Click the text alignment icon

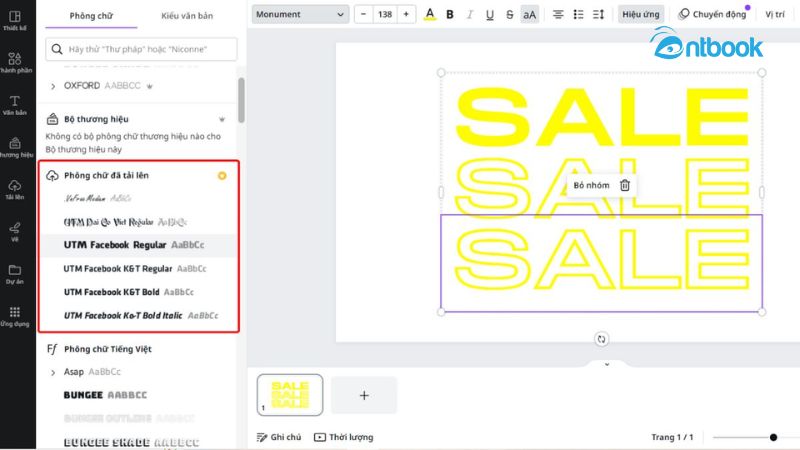[x=558, y=14]
